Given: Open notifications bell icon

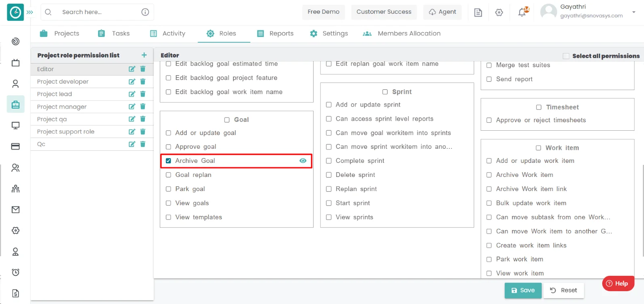Looking at the screenshot, I should click(522, 12).
